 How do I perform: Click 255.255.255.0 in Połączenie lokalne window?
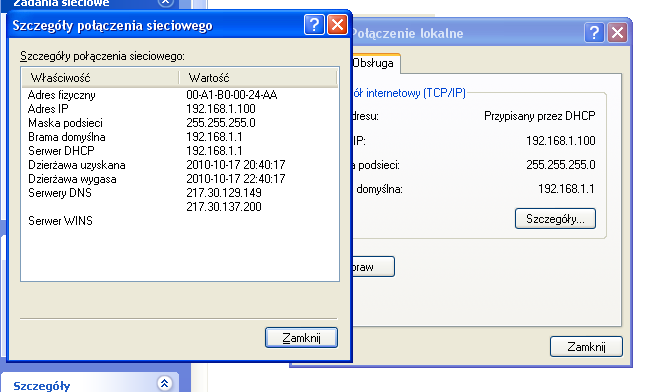[x=561, y=165]
